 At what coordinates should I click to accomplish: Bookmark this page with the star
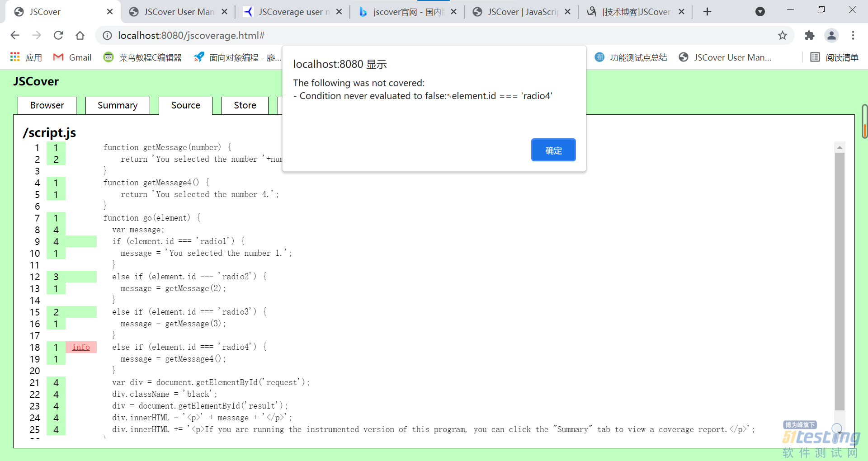tap(783, 35)
